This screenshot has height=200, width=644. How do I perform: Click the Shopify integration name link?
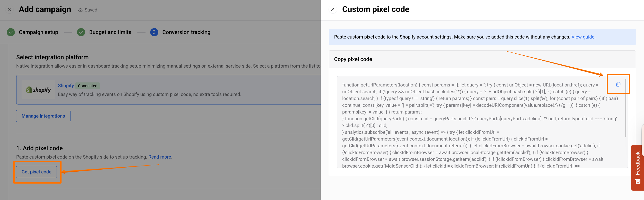(x=66, y=85)
